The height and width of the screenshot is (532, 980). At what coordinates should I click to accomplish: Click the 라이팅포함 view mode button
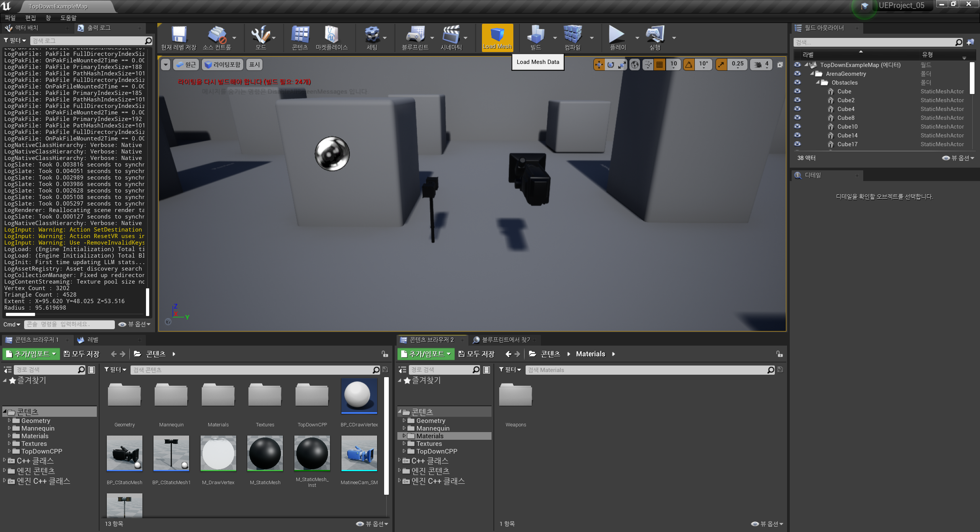coord(222,65)
